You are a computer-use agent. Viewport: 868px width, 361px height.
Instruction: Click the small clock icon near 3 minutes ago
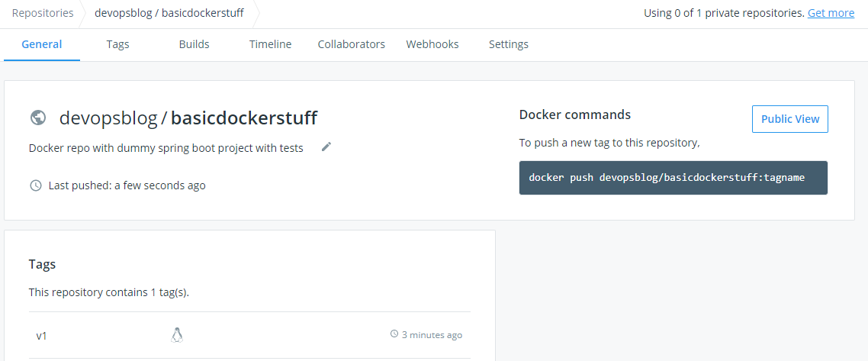tap(394, 334)
